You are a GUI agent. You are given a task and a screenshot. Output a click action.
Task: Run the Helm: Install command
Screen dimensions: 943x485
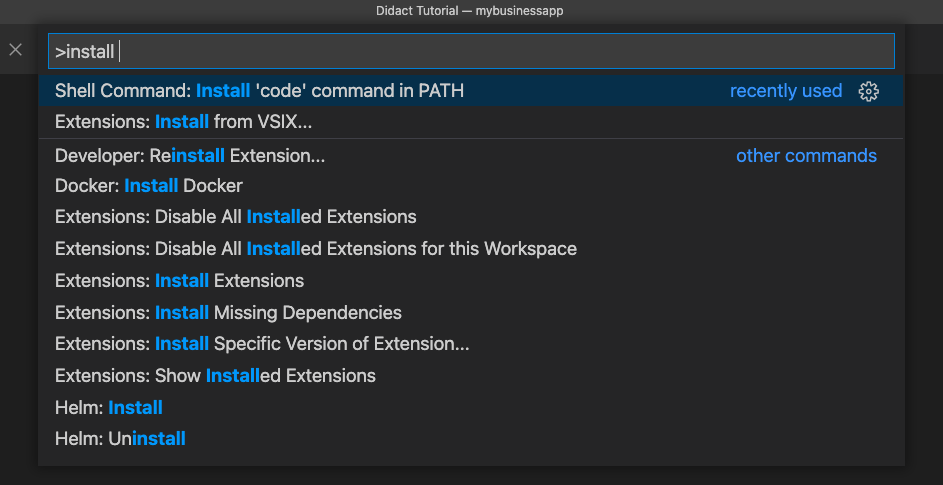[x=471, y=407]
